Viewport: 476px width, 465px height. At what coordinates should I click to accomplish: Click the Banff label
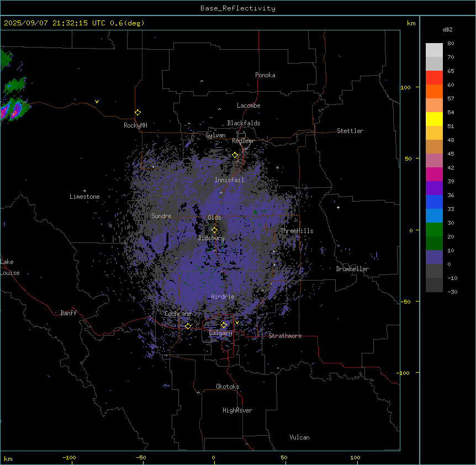pyautogui.click(x=68, y=313)
